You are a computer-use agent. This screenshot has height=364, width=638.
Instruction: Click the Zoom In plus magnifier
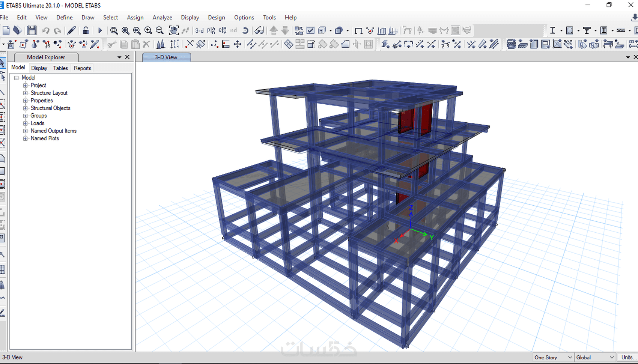[x=148, y=30]
